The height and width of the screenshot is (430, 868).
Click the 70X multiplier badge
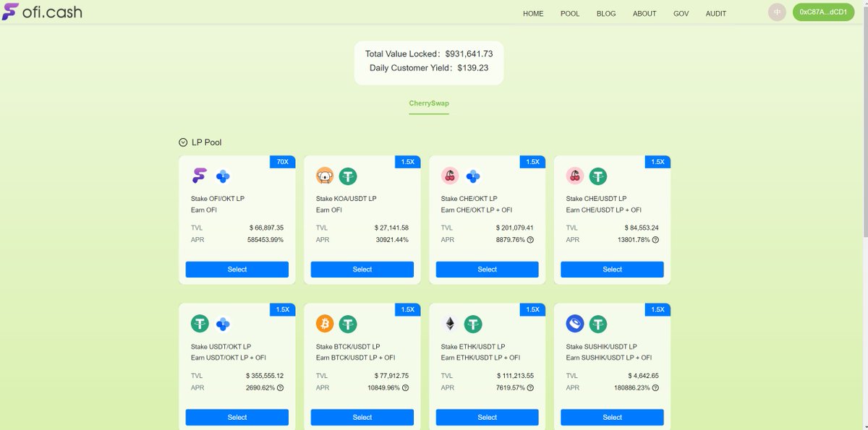(x=282, y=162)
